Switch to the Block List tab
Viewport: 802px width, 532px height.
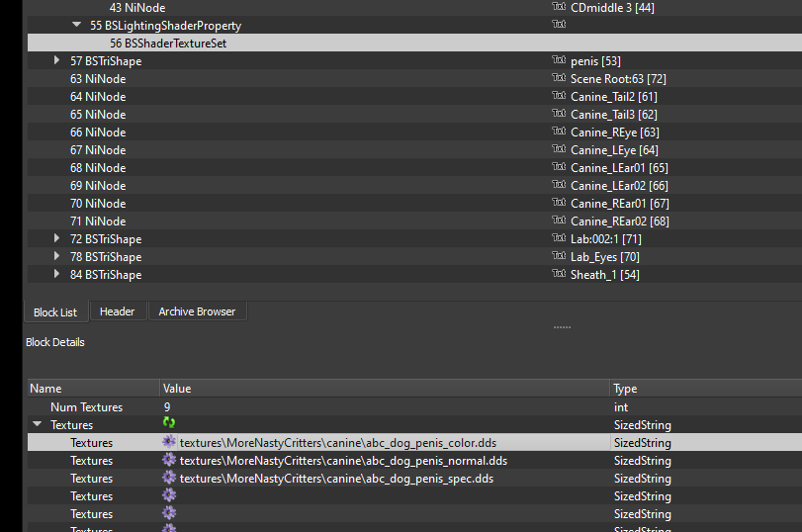pyautogui.click(x=55, y=312)
